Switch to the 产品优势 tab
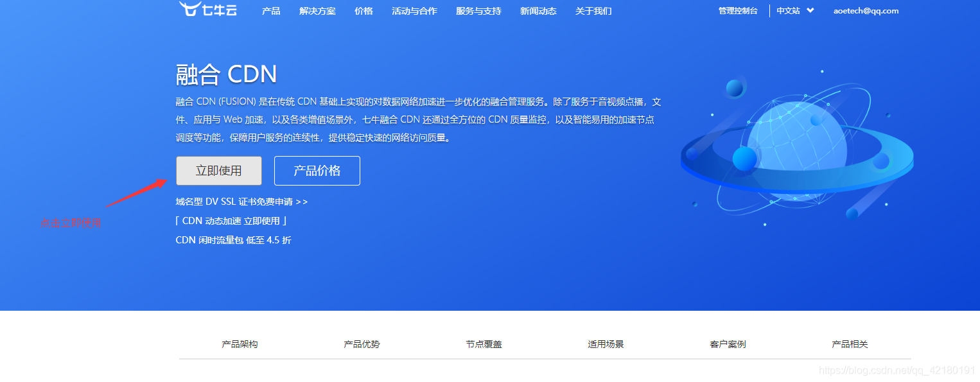This screenshot has width=980, height=382. (x=362, y=344)
